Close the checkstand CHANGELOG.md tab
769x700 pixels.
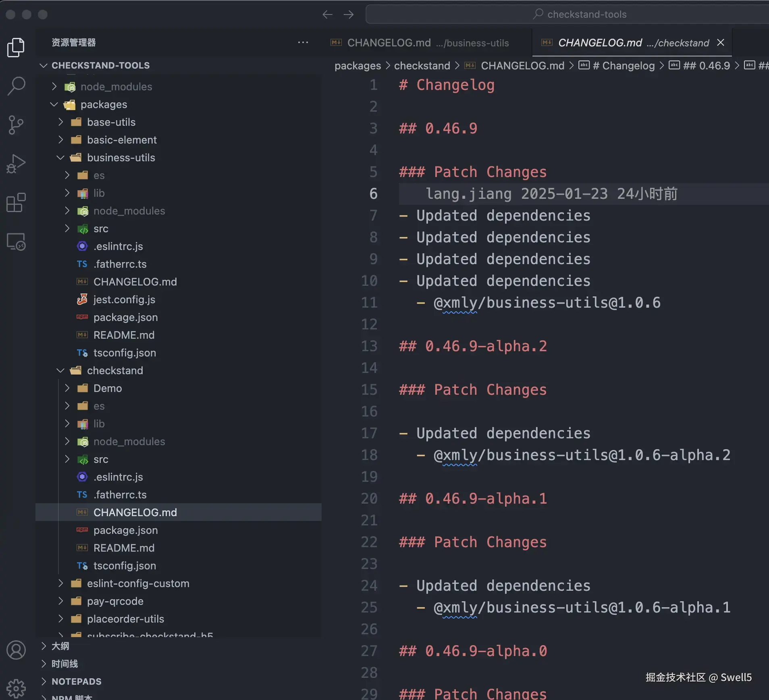[721, 42]
